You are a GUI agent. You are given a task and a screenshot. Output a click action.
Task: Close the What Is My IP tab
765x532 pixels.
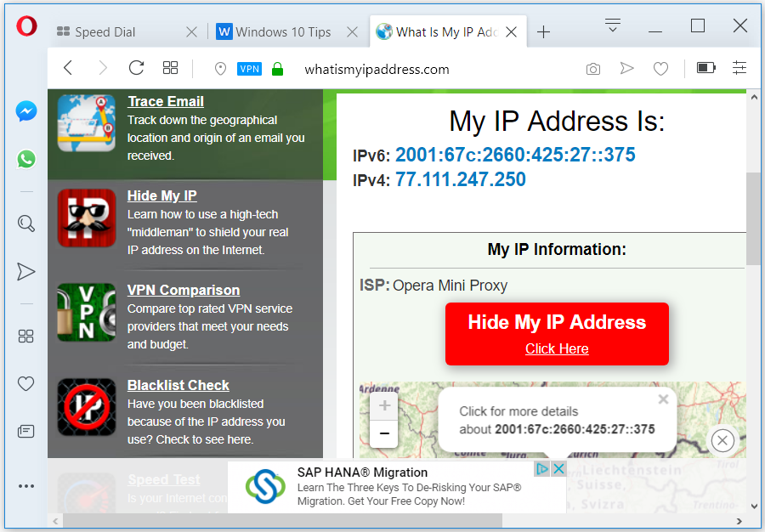[x=512, y=32]
